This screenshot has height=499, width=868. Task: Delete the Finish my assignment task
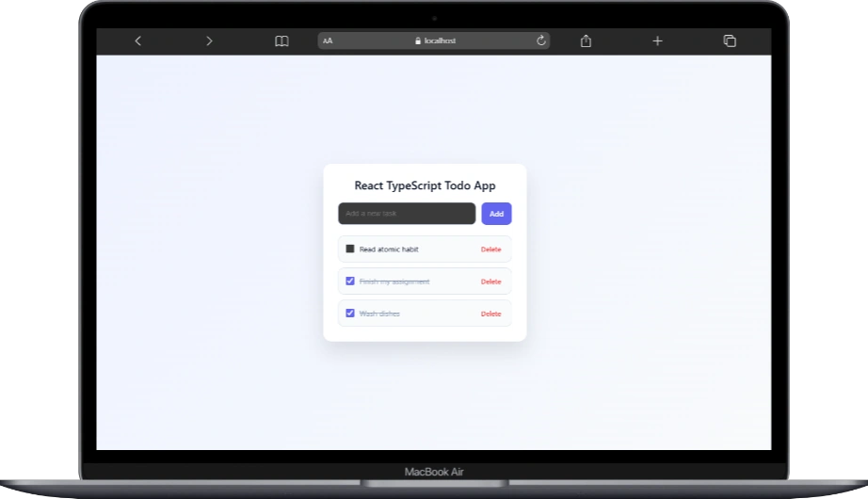pos(491,282)
